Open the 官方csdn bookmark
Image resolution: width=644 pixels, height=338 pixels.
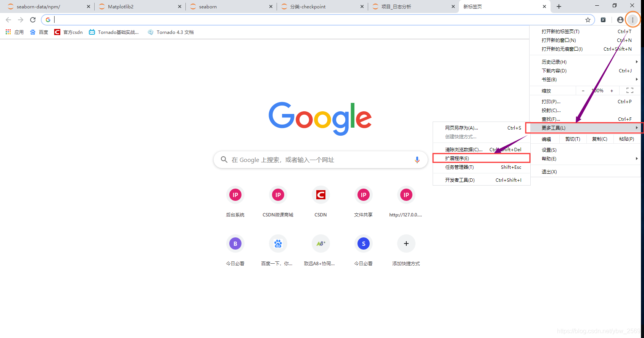(x=68, y=32)
